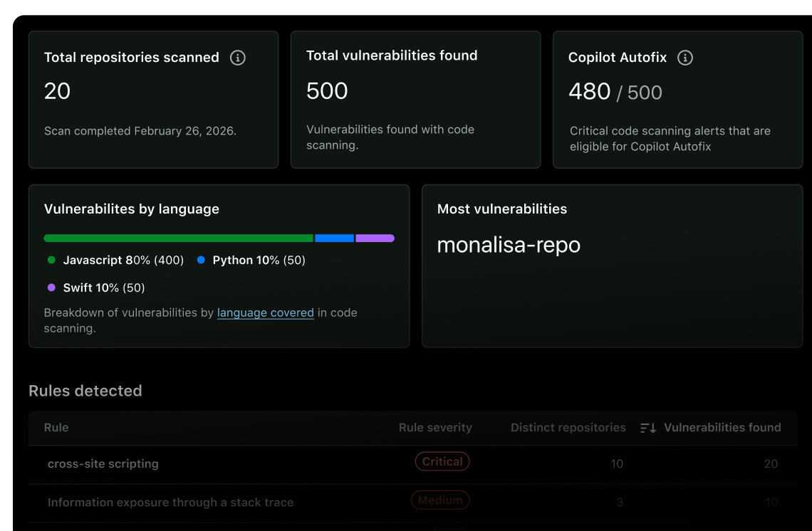The height and width of the screenshot is (531, 812).
Task: Click the Rule column header
Action: point(56,428)
